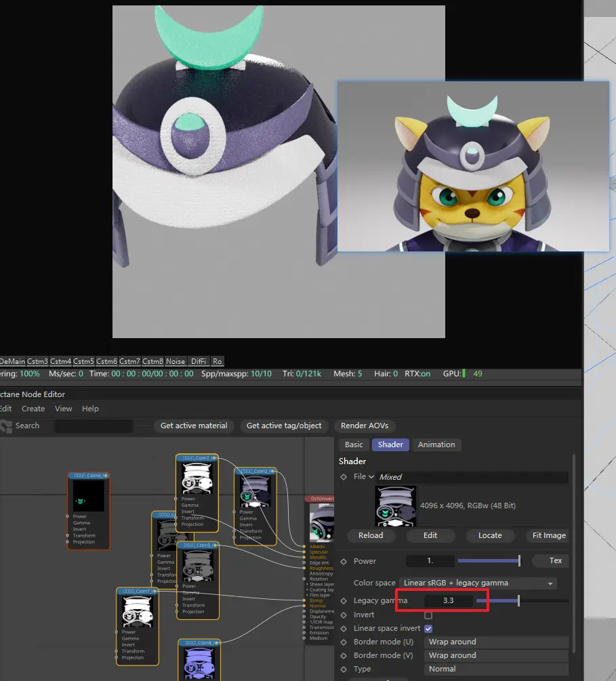The image size is (616, 681).
Task: Open the Create menu in Node Editor
Action: tap(33, 409)
